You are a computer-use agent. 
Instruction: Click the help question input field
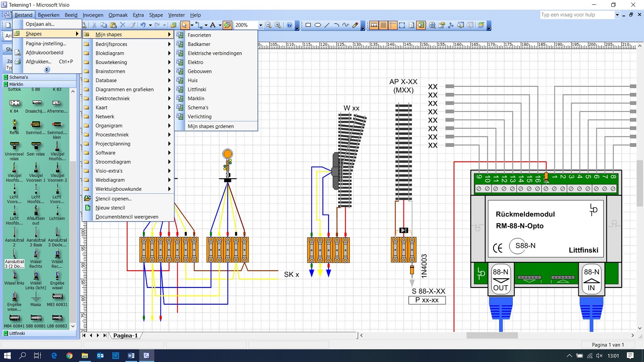pyautogui.click(x=577, y=15)
